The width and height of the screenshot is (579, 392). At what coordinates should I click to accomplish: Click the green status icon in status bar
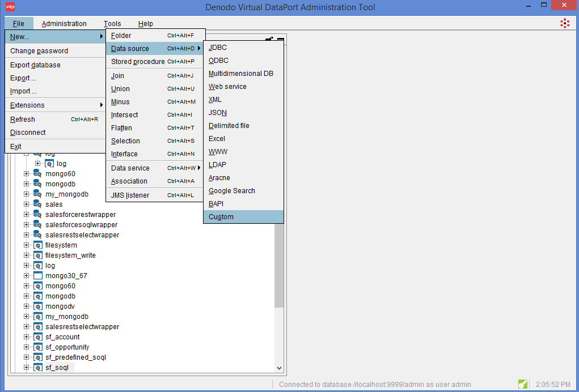point(522,384)
